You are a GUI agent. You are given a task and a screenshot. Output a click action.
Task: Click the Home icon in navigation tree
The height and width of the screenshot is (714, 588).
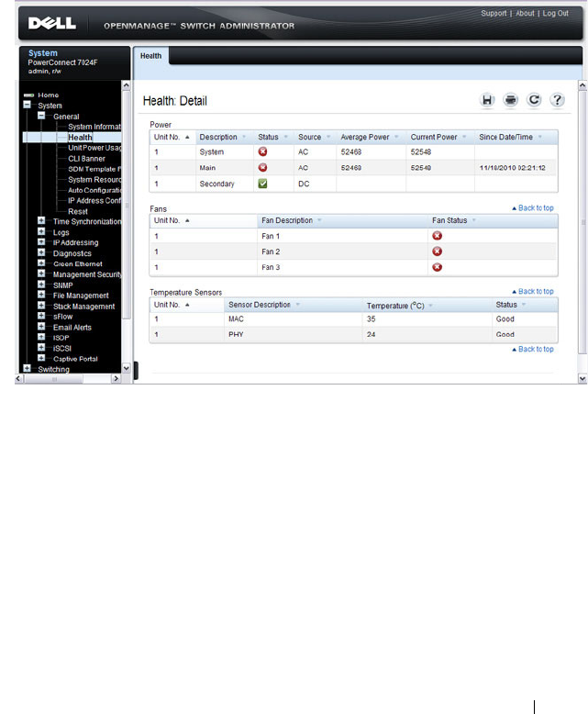(x=28, y=95)
